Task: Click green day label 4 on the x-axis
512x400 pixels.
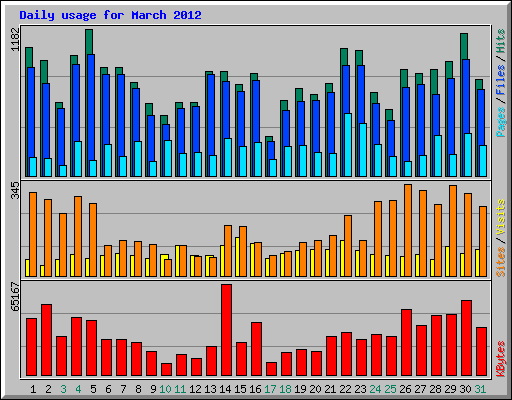Action: (x=78, y=389)
